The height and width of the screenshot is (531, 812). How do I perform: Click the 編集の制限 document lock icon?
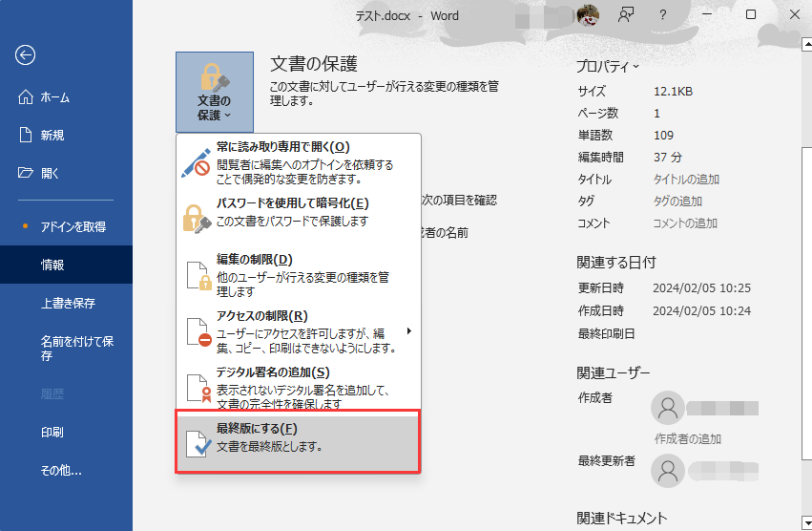point(198,276)
